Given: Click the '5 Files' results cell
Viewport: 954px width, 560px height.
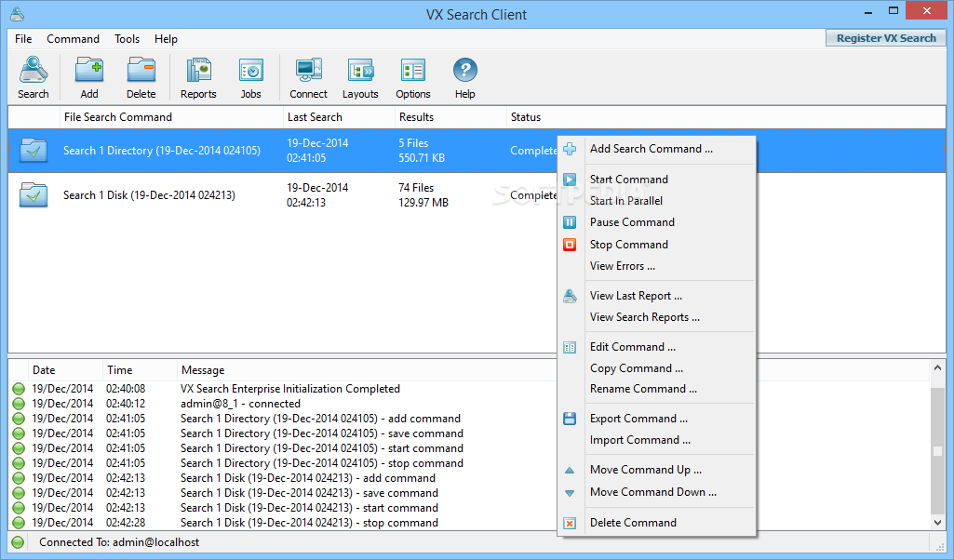Looking at the screenshot, I should click(414, 143).
